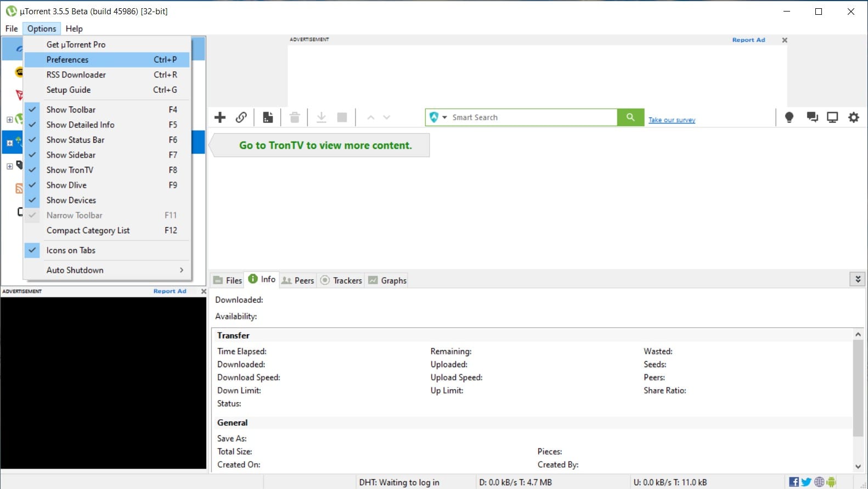Toggle the Icons on Tabs option
The height and width of the screenshot is (489, 868).
click(x=107, y=250)
